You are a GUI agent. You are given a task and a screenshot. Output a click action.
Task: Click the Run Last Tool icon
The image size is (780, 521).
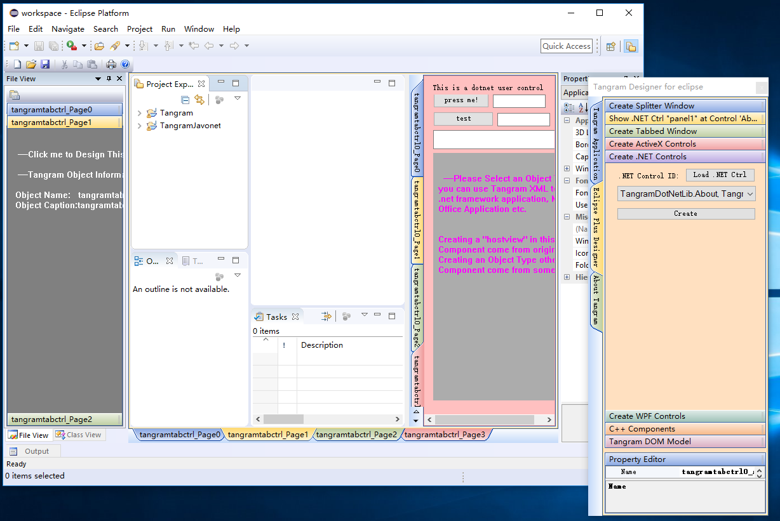[72, 46]
